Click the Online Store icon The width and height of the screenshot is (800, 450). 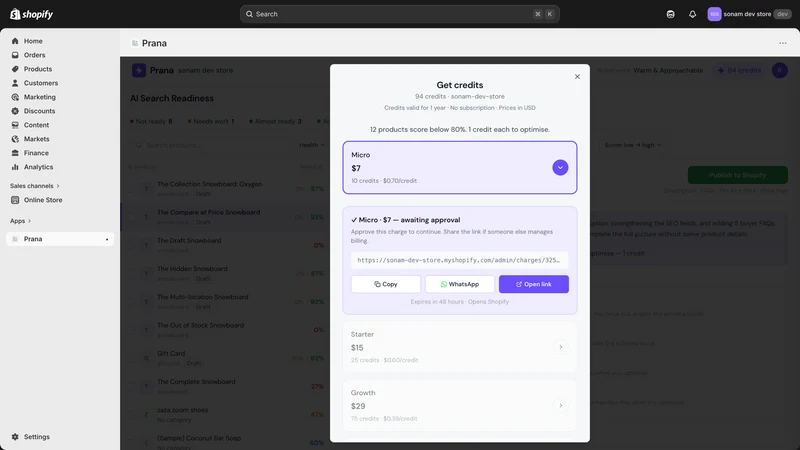coord(15,200)
